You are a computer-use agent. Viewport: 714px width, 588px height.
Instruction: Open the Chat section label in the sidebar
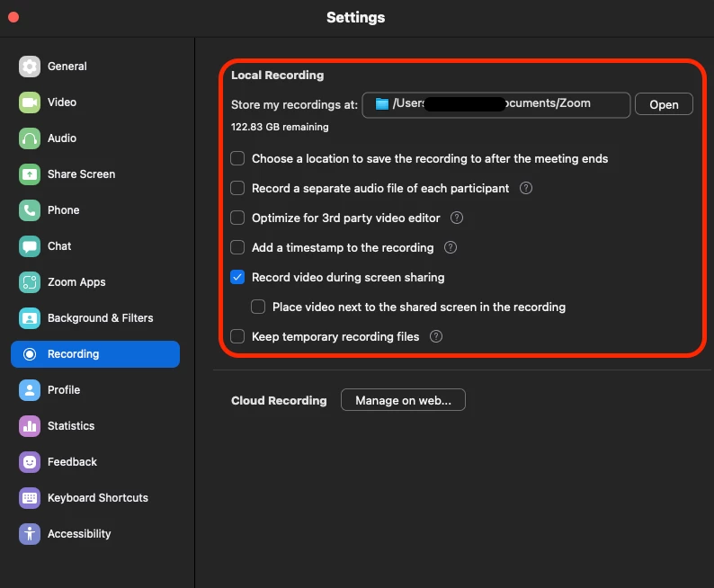[x=59, y=246]
